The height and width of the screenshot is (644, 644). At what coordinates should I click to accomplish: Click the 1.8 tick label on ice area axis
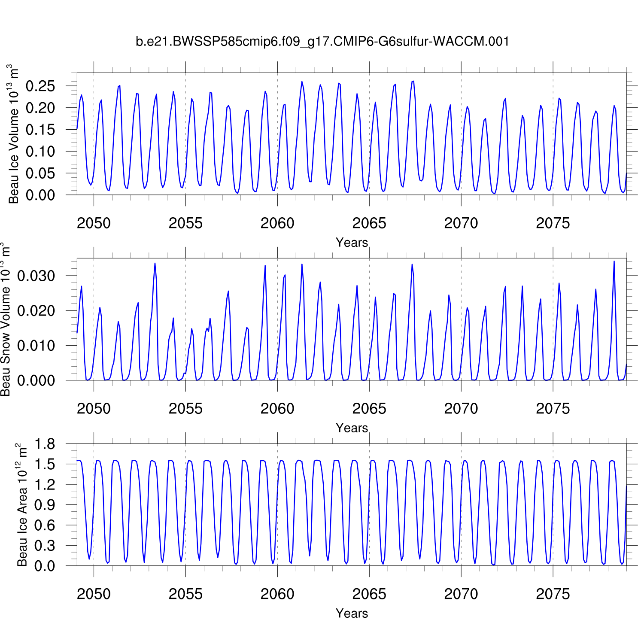coord(45,444)
